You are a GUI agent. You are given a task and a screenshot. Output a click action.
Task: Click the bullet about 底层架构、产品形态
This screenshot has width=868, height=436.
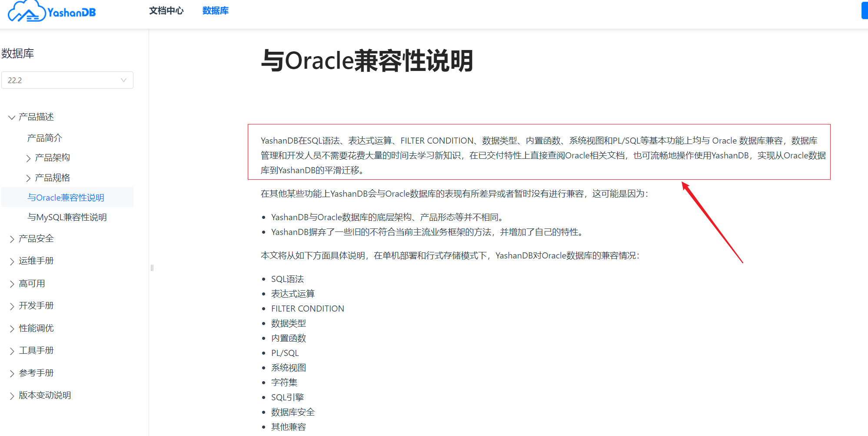click(387, 217)
